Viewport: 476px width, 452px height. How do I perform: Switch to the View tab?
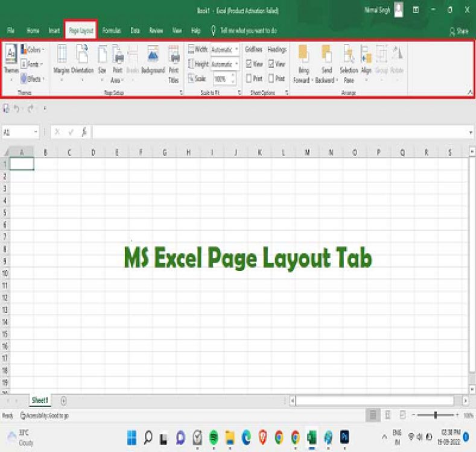[177, 30]
